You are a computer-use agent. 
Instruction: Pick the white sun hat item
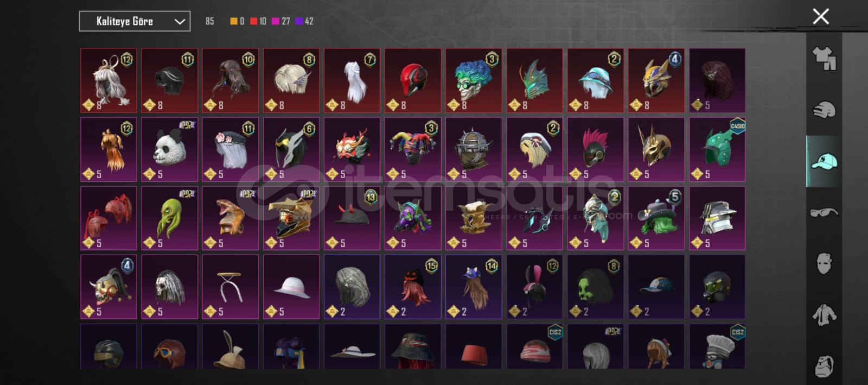pyautogui.click(x=291, y=287)
